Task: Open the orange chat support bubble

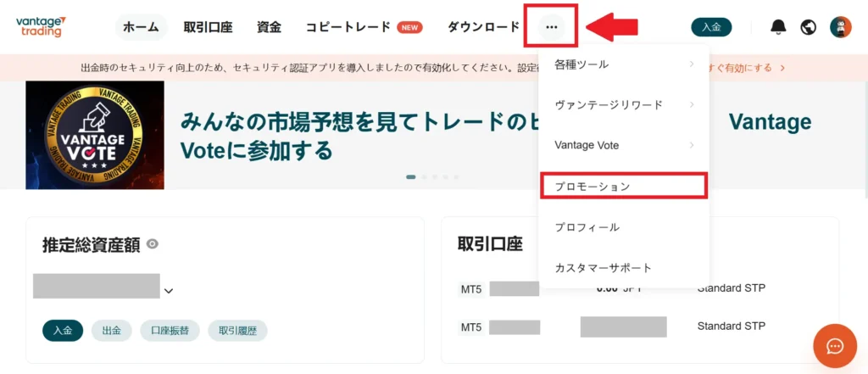Action: click(x=834, y=346)
